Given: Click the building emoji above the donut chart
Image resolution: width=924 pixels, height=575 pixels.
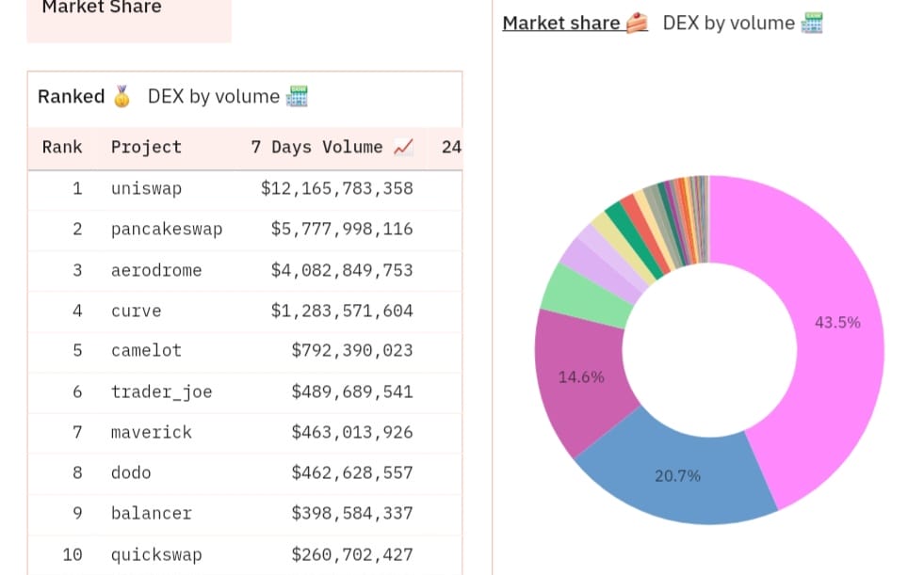Looking at the screenshot, I should click(812, 24).
